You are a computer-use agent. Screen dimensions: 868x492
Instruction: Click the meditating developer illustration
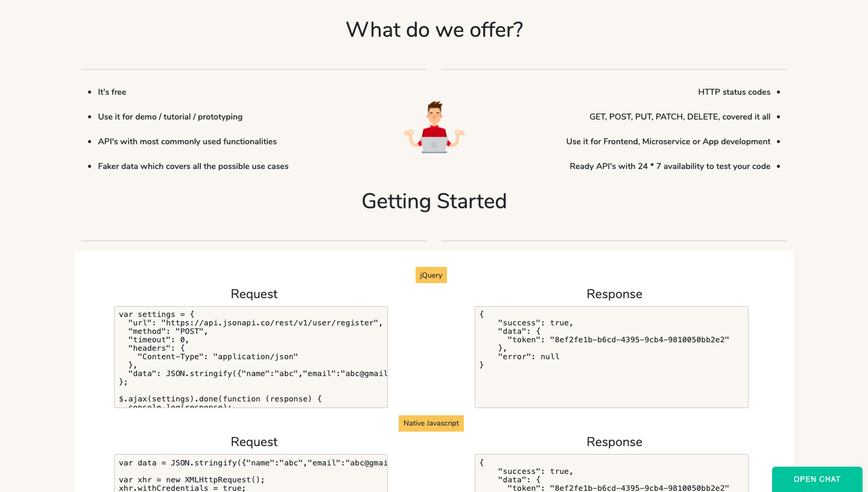pos(434,127)
